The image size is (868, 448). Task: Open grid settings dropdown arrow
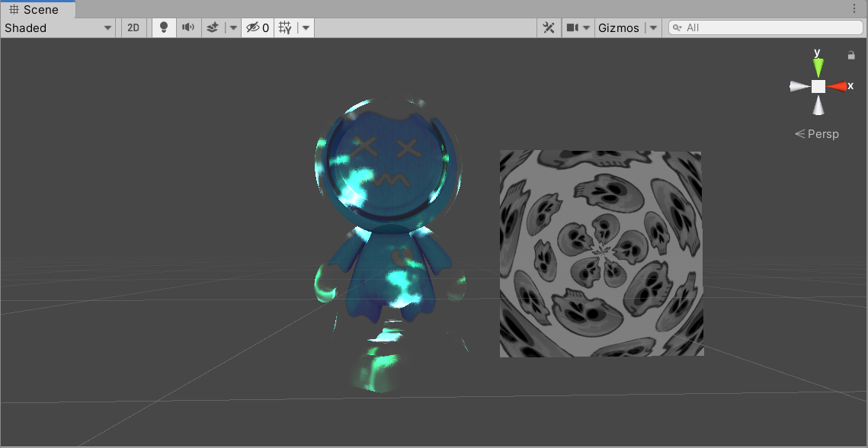[306, 27]
